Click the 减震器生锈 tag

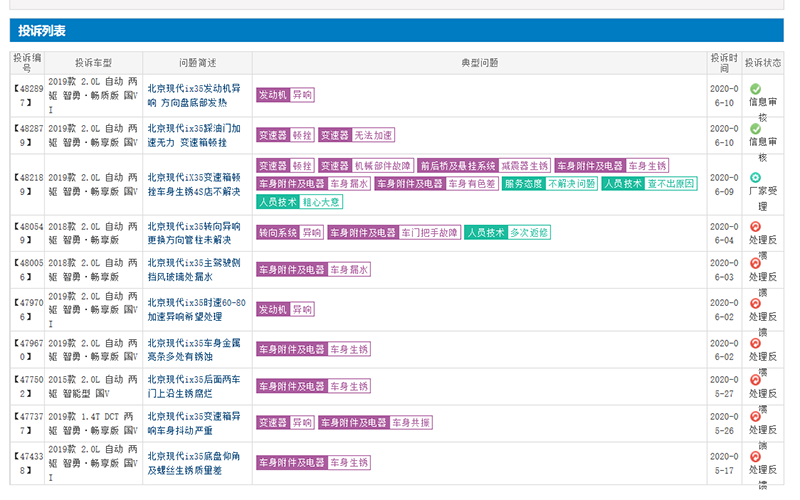coord(524,166)
